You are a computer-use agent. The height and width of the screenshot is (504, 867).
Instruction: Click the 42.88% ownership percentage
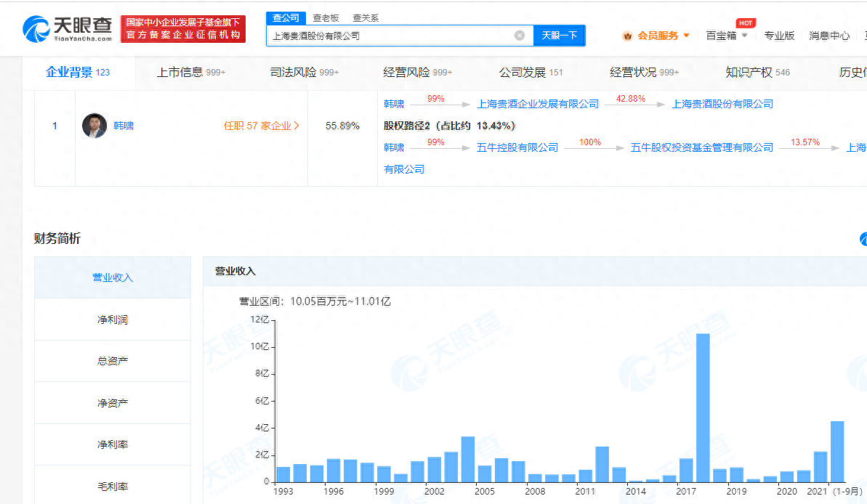[630, 99]
